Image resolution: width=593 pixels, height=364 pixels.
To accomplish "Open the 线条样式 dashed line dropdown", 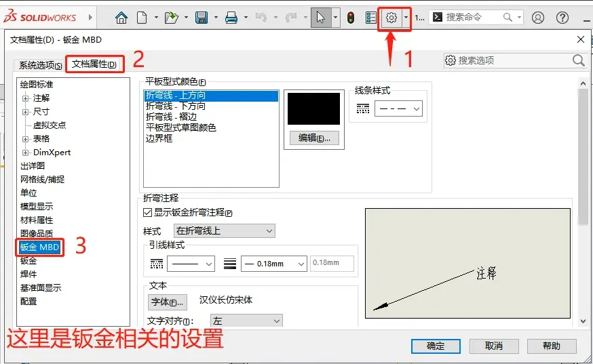I will point(398,109).
